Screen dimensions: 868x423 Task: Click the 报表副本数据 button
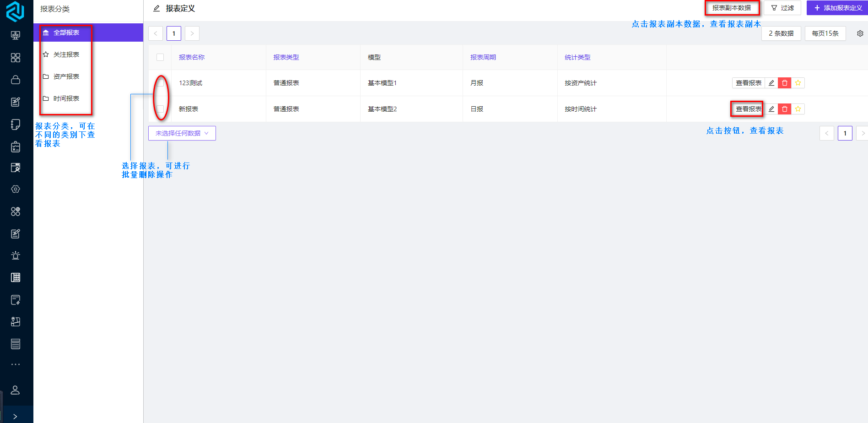[x=732, y=8]
